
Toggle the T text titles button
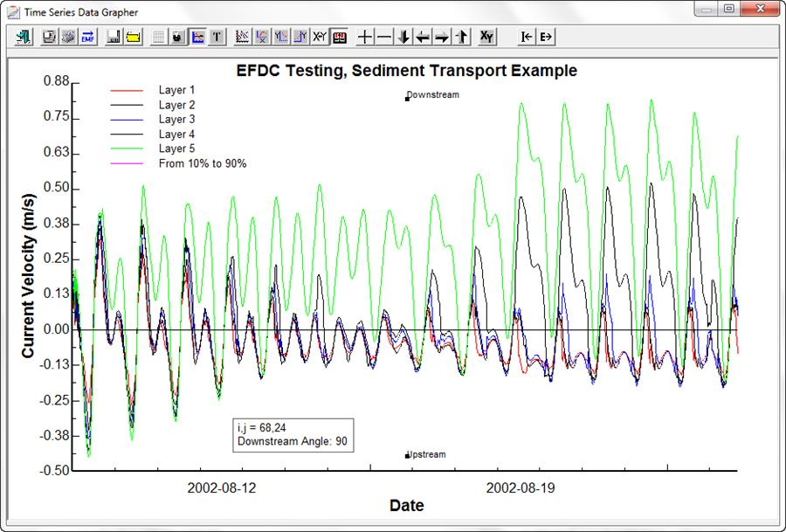coord(217,37)
